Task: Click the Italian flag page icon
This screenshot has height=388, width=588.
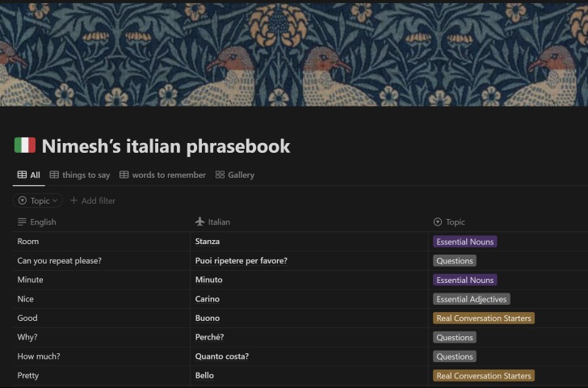Action: [25, 145]
